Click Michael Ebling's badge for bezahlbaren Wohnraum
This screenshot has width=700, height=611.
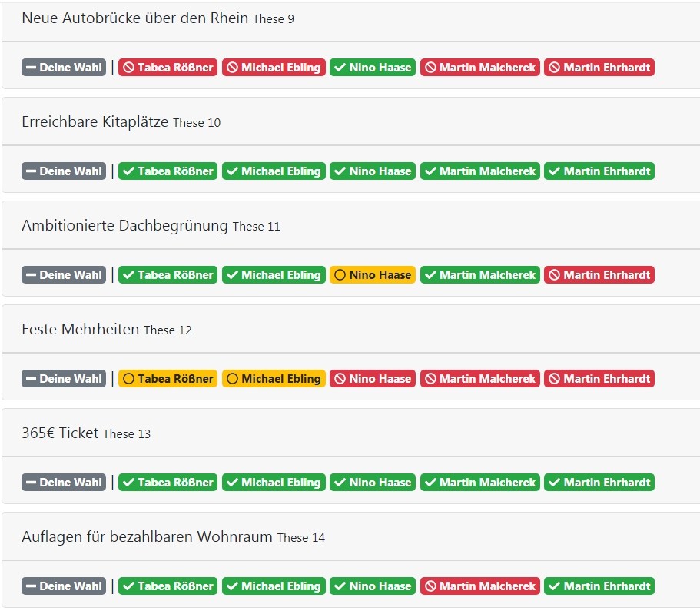coord(274,586)
